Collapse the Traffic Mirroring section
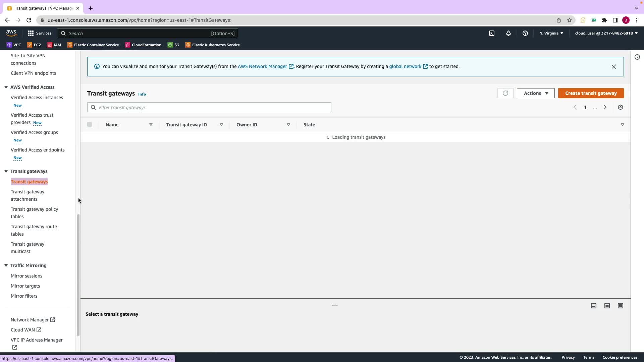This screenshot has height=362, width=644. click(6, 265)
